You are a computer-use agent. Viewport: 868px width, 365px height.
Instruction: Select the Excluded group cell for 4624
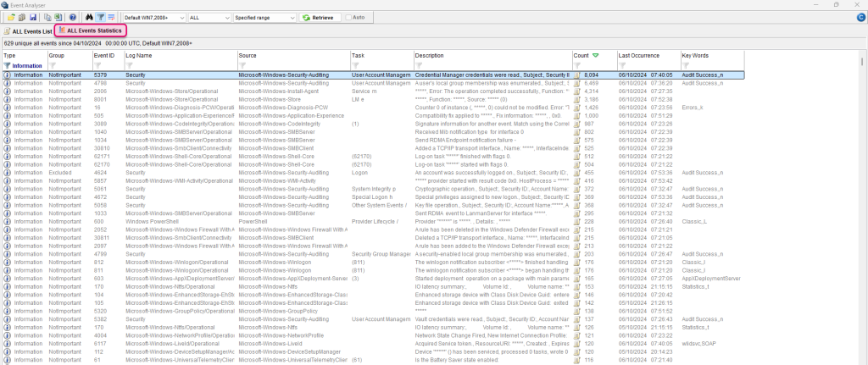pos(60,173)
